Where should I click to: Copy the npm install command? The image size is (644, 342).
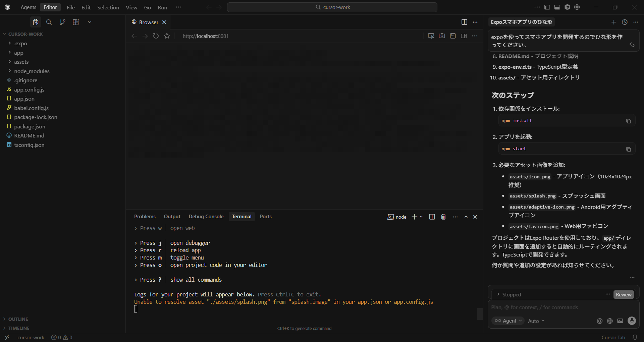tap(628, 121)
